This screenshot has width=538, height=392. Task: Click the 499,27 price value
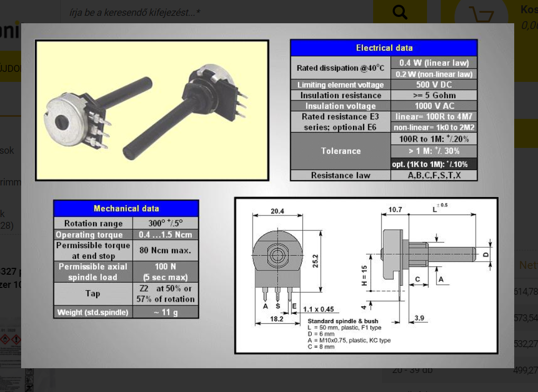(525, 370)
